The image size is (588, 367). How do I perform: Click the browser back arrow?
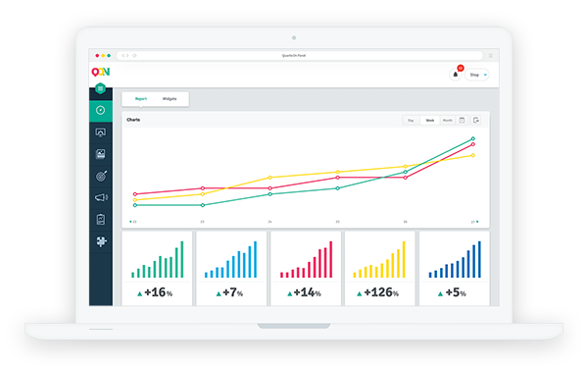[123, 56]
